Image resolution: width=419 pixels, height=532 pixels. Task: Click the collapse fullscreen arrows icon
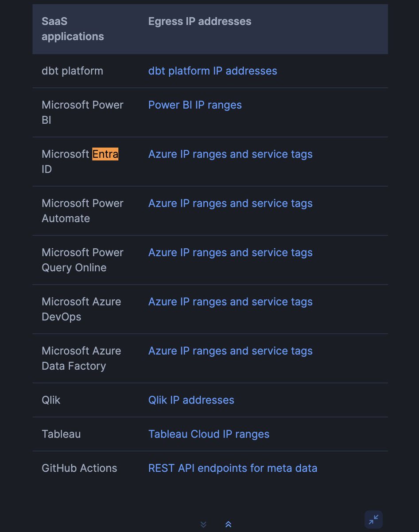[x=373, y=520]
